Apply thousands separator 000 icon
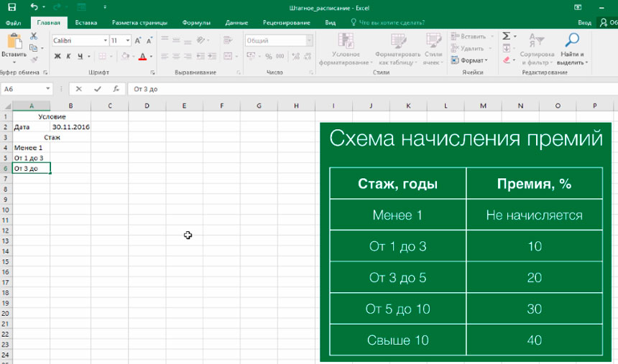Viewport: 618px width, 364px height. 280,56
